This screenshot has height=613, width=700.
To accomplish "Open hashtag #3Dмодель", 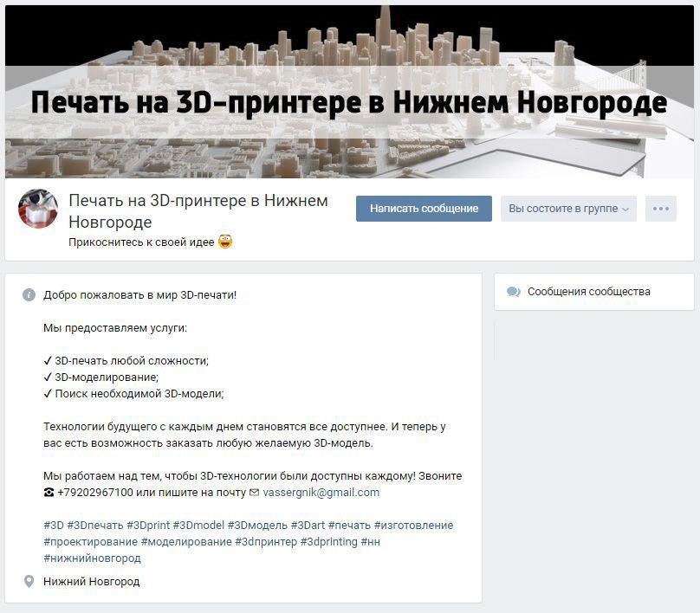I will [x=257, y=525].
